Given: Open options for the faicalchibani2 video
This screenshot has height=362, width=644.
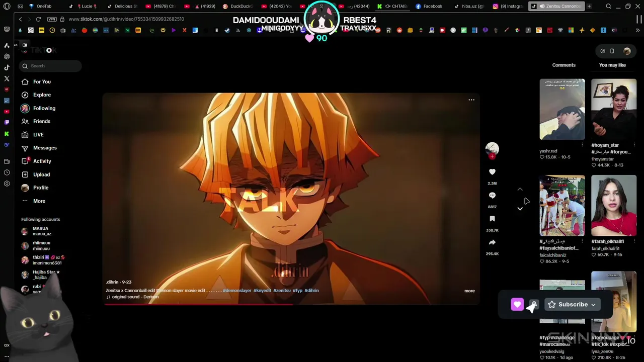Looking at the screenshot, I should click(582, 242).
